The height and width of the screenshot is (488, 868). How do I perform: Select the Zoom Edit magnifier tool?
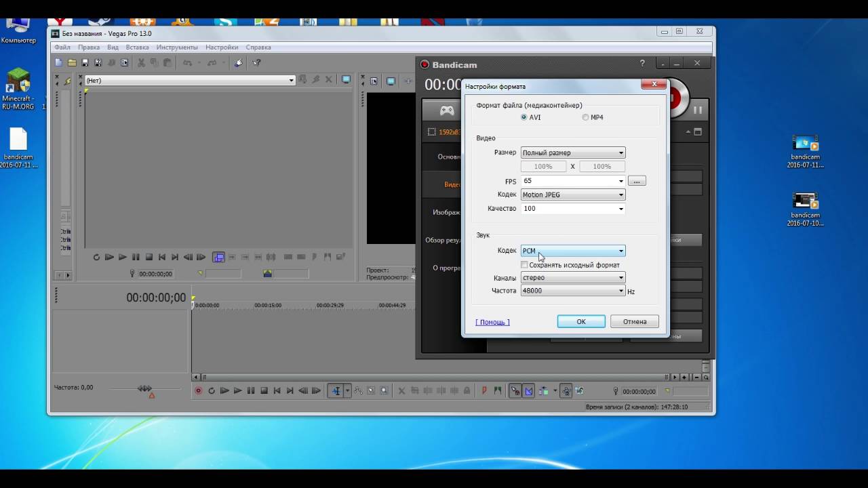point(384,390)
